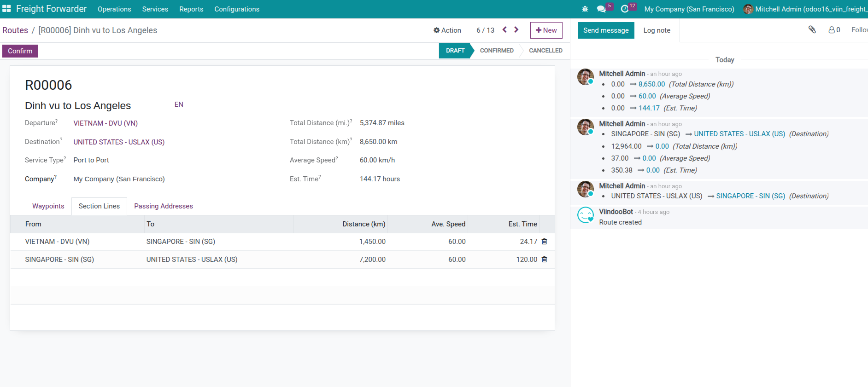Expand the Configurations menu
Viewport: 868px width, 387px height.
click(x=237, y=9)
